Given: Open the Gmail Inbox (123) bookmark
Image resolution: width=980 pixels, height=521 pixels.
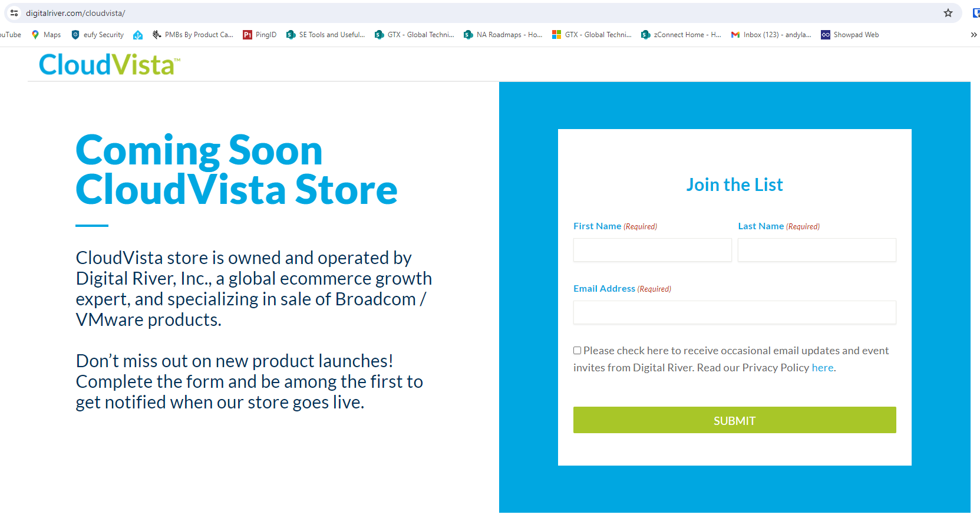Looking at the screenshot, I should click(771, 35).
